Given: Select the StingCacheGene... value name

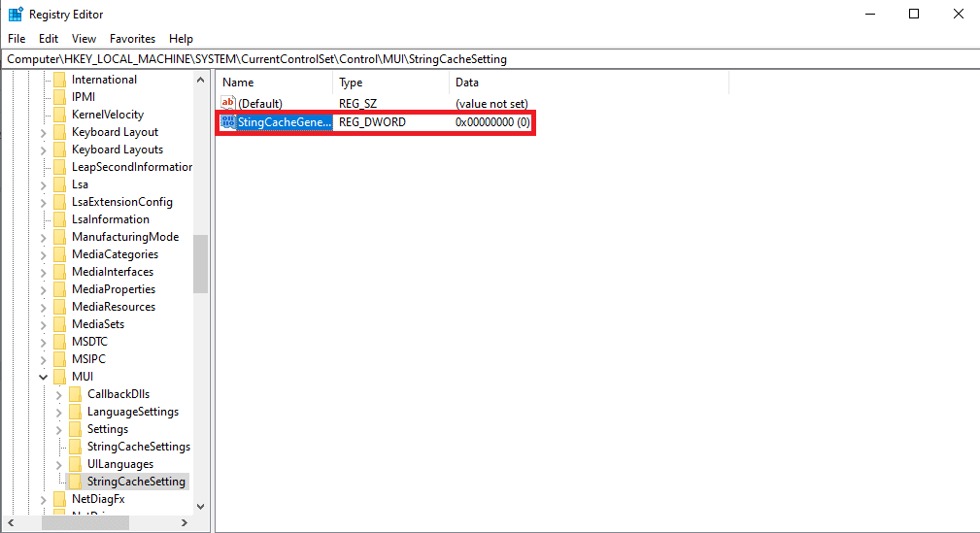Looking at the screenshot, I should (285, 122).
